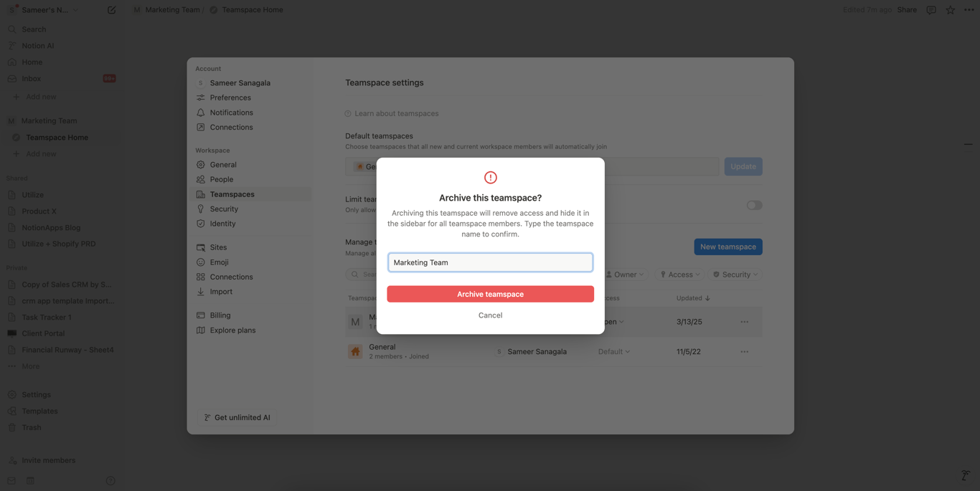The image size is (980, 491).
Task: Click the Notion AI icon at bottom right
Action: pyautogui.click(x=966, y=475)
